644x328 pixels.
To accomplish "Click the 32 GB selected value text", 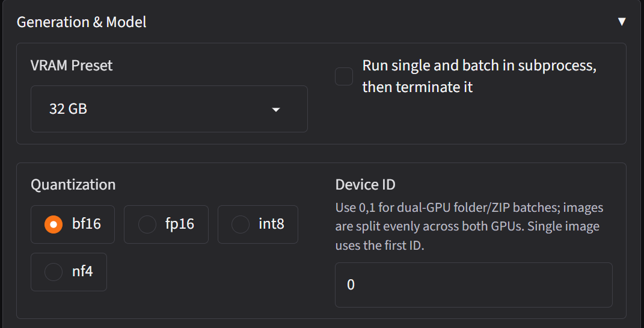I will tap(68, 109).
